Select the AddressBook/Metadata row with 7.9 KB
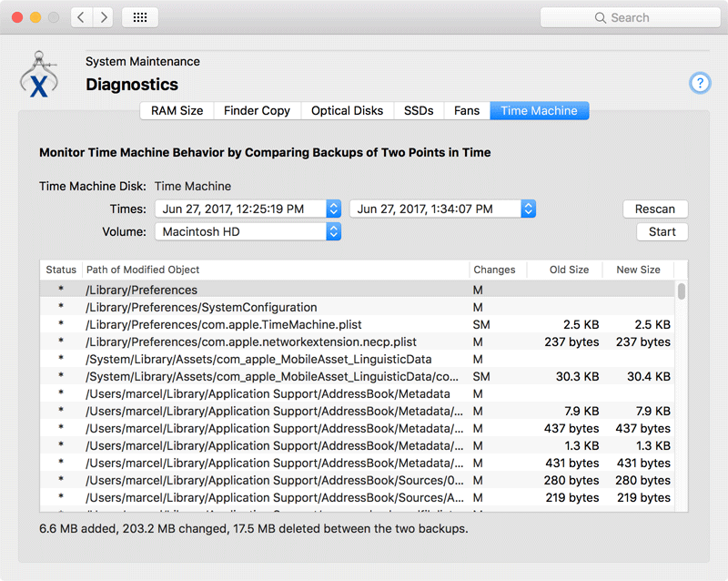This screenshot has height=581, width=728. (357, 411)
